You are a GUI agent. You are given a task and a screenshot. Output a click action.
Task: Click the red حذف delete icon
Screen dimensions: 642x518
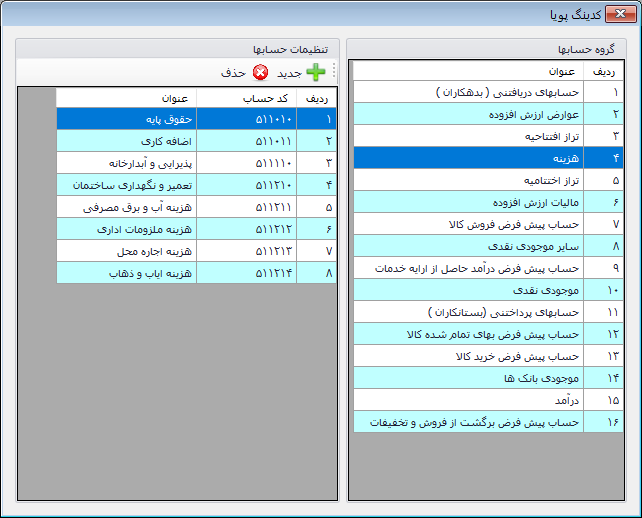coord(260,72)
